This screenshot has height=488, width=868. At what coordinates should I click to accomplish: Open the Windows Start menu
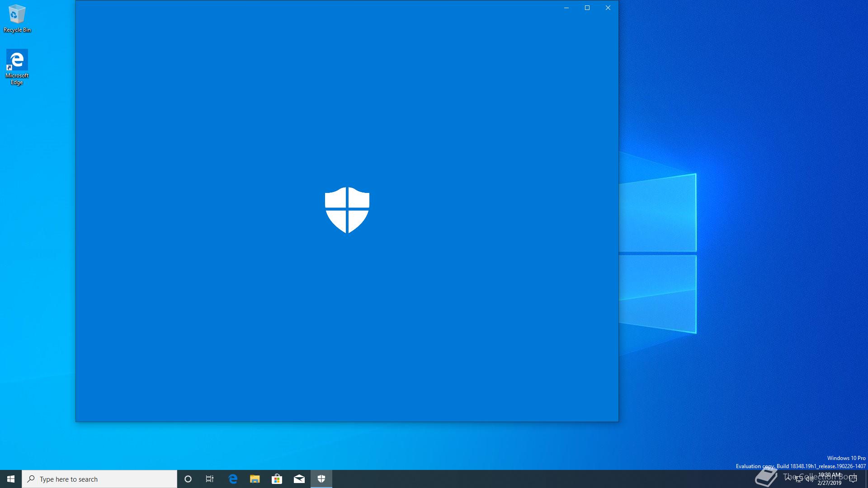coord(11,479)
